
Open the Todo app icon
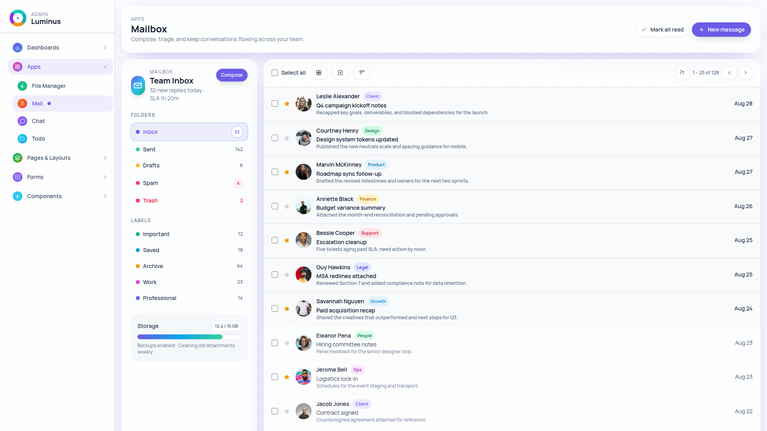click(22, 139)
